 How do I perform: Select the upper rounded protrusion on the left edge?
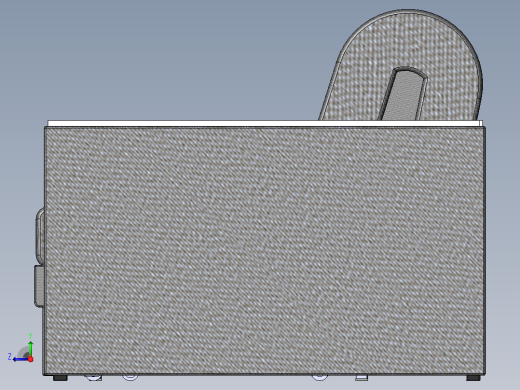click(40, 235)
